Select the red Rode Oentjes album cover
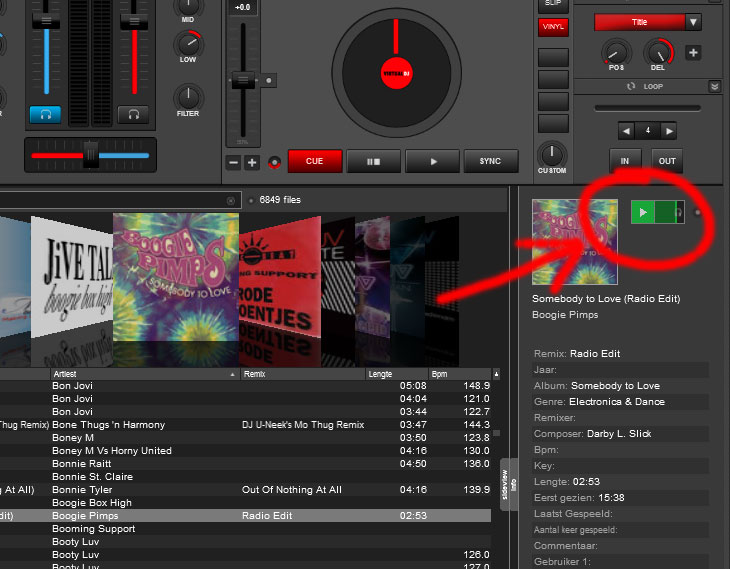Image resolution: width=730 pixels, height=569 pixels. [x=280, y=277]
